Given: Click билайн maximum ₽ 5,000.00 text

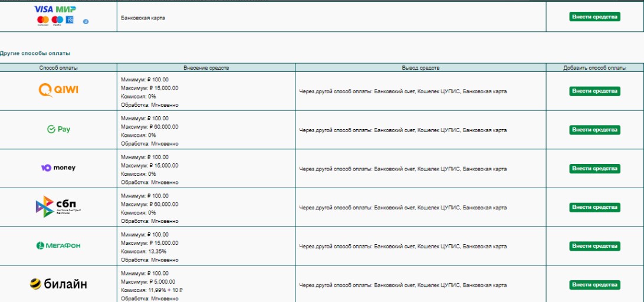Looking at the screenshot, I should coord(148,282).
